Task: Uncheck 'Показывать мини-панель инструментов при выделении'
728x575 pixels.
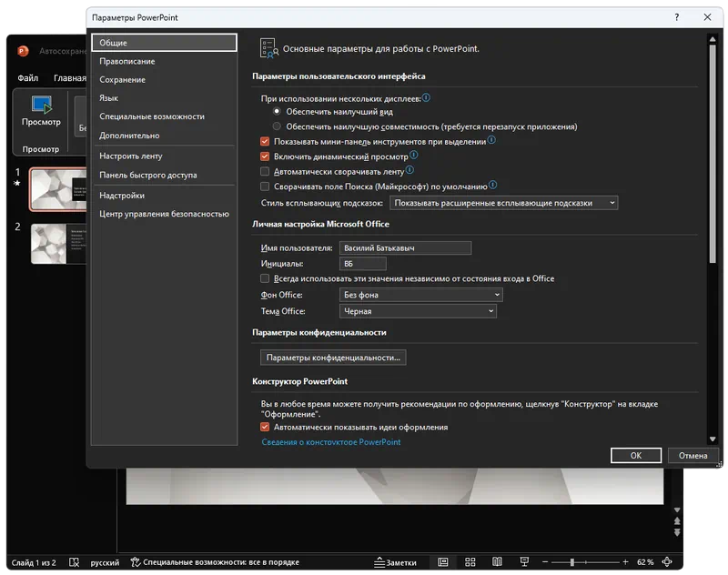Action: pos(265,141)
